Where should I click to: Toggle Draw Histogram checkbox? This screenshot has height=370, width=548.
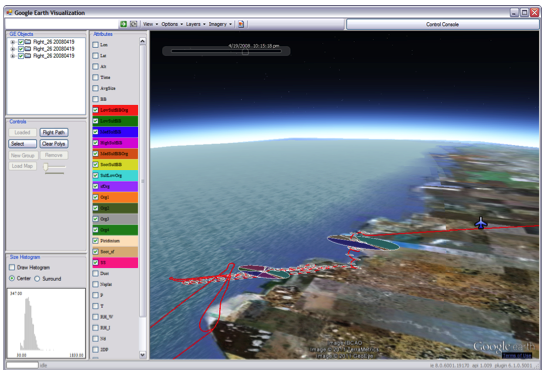12,267
